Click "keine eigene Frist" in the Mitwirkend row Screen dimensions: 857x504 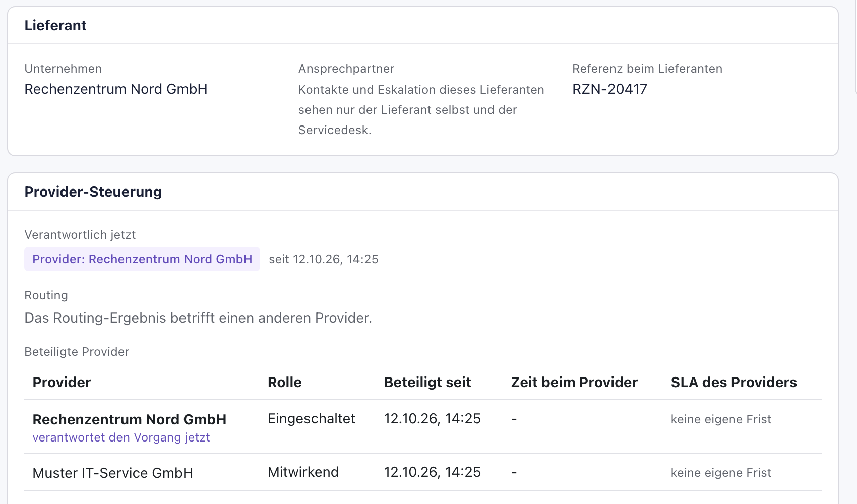coord(721,473)
